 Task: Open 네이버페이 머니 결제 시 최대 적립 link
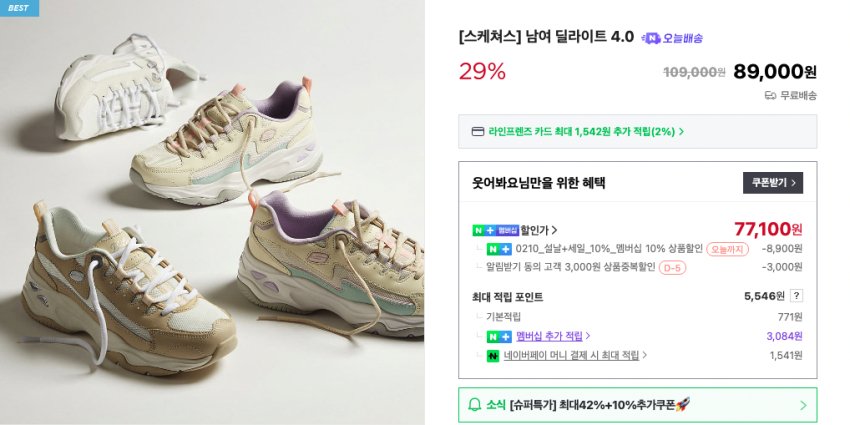(x=571, y=356)
